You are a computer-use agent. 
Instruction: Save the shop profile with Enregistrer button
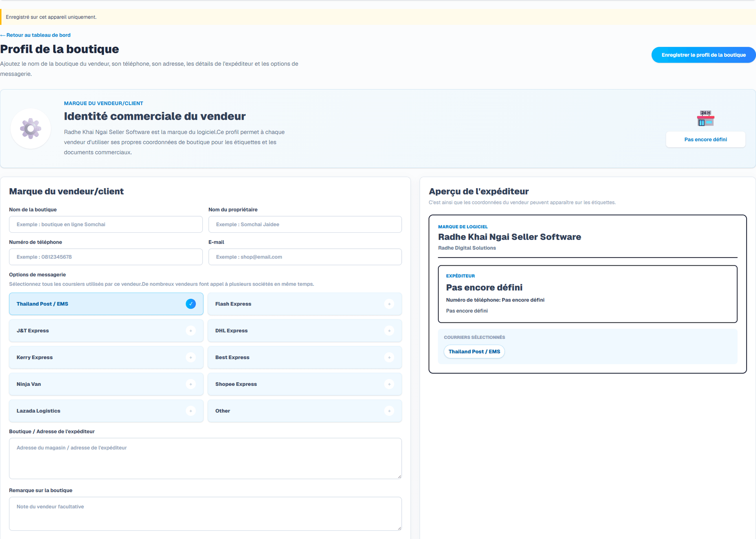(x=703, y=55)
